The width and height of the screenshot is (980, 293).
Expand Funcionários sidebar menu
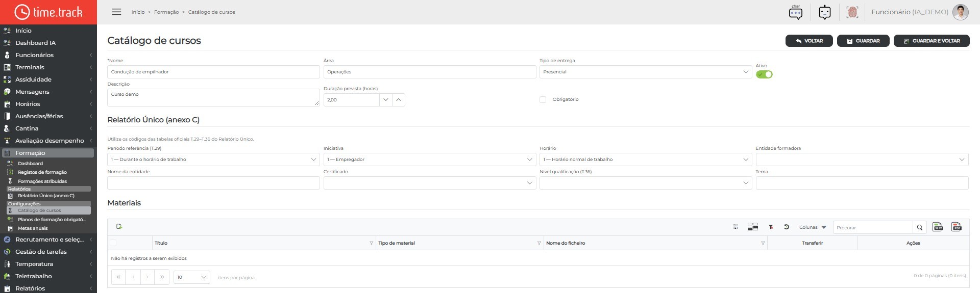click(x=48, y=55)
